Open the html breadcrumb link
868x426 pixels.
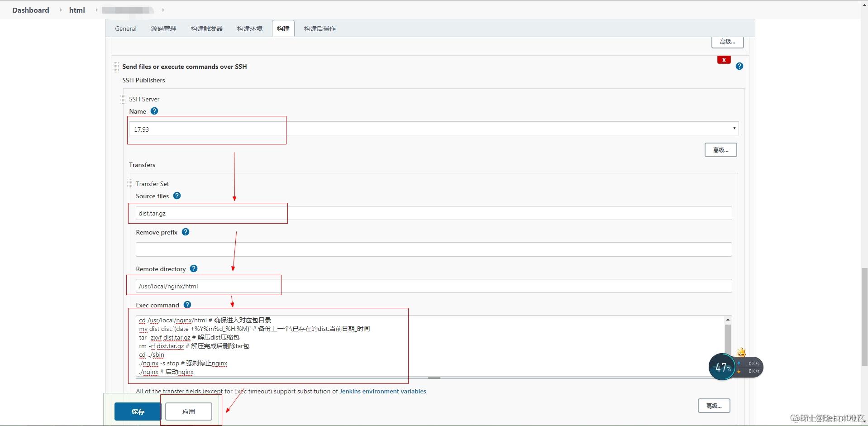pos(77,10)
